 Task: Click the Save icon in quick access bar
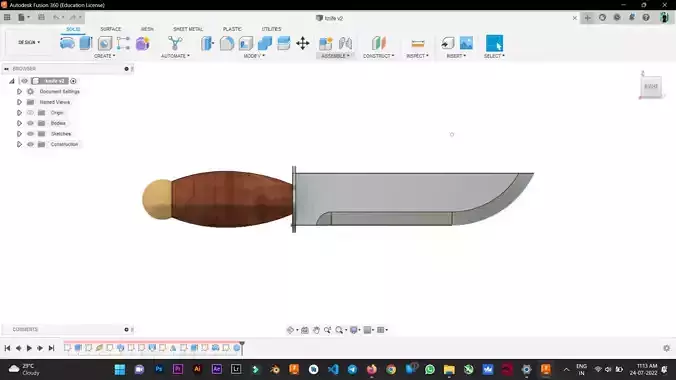click(41, 18)
